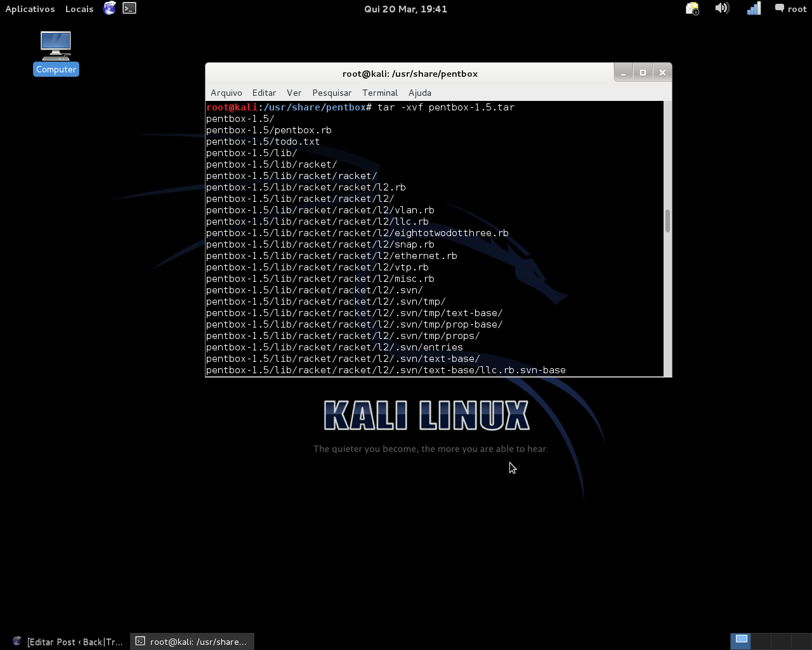The height and width of the screenshot is (650, 812).
Task: Click the line pentbox-1.5/pentbox.rb
Action: pyautogui.click(x=269, y=130)
